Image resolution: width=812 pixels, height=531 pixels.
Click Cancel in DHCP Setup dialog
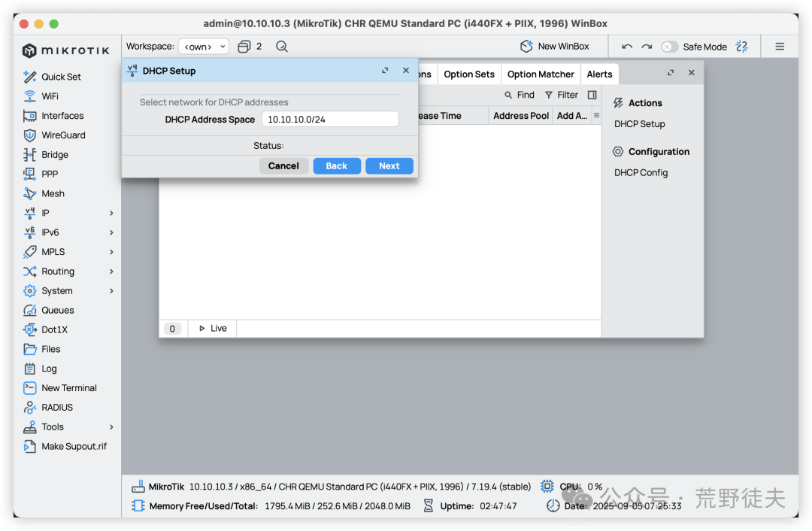[x=283, y=165]
